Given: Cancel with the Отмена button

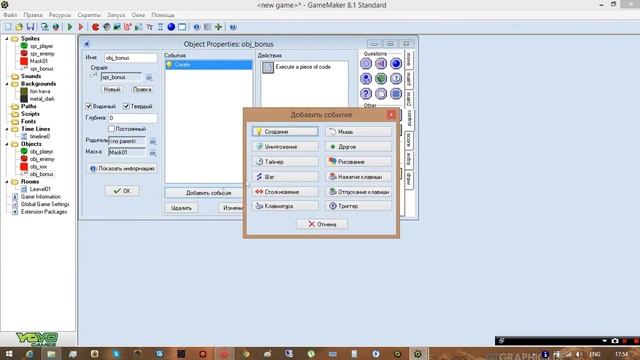Looking at the screenshot, I should pyautogui.click(x=322, y=224).
